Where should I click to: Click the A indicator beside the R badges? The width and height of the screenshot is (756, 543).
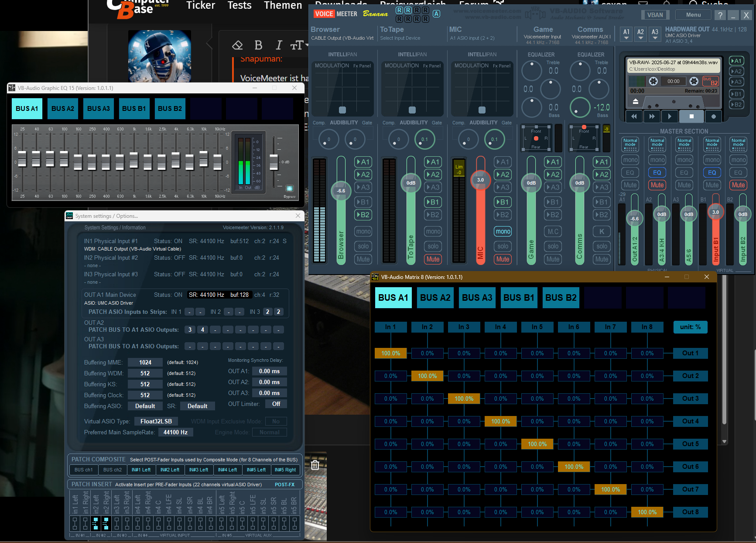[x=437, y=14]
